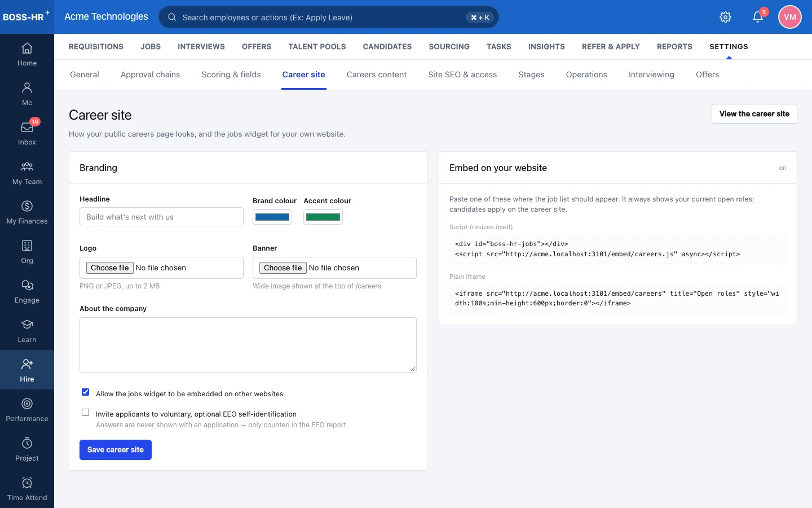Open the Home sidebar icon
This screenshot has height=508, width=812.
point(27,49)
